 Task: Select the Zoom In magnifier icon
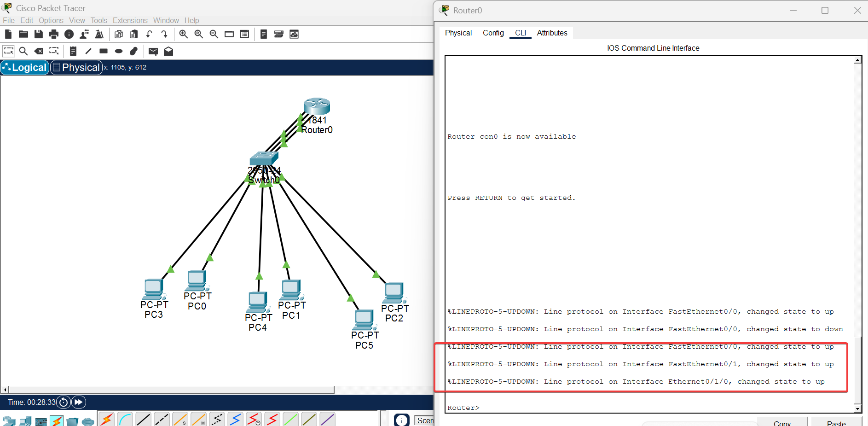point(184,34)
